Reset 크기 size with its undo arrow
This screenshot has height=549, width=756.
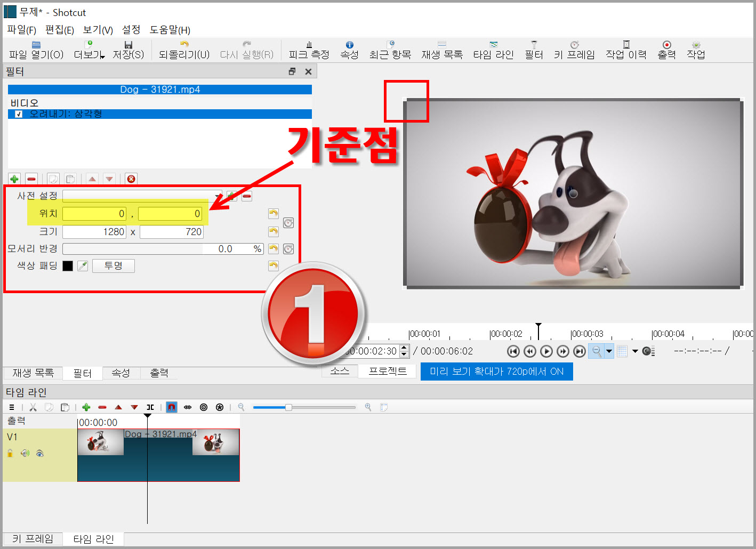274,231
